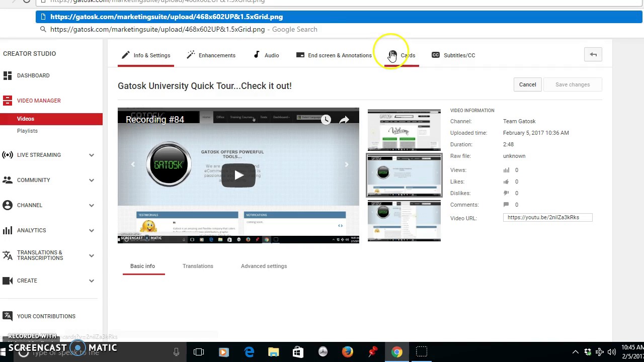Open the Translations tab
The width and height of the screenshot is (644, 362).
(198, 266)
